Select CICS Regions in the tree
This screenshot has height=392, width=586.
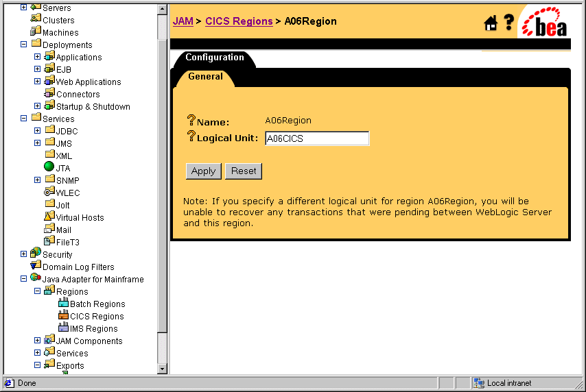click(97, 317)
